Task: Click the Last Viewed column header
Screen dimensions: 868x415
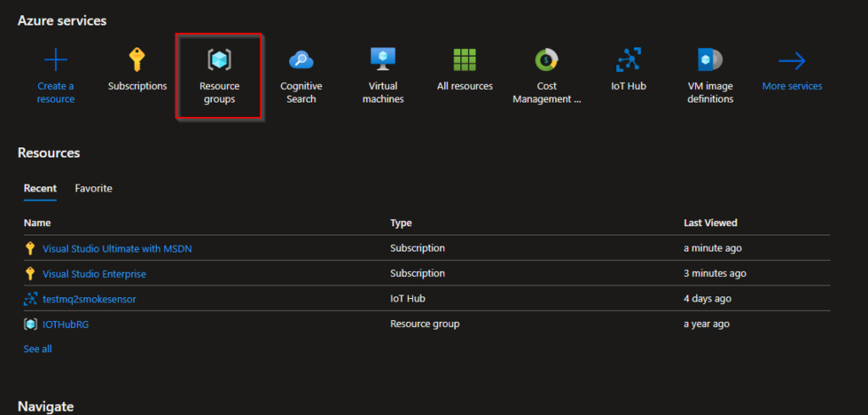Action: (710, 223)
